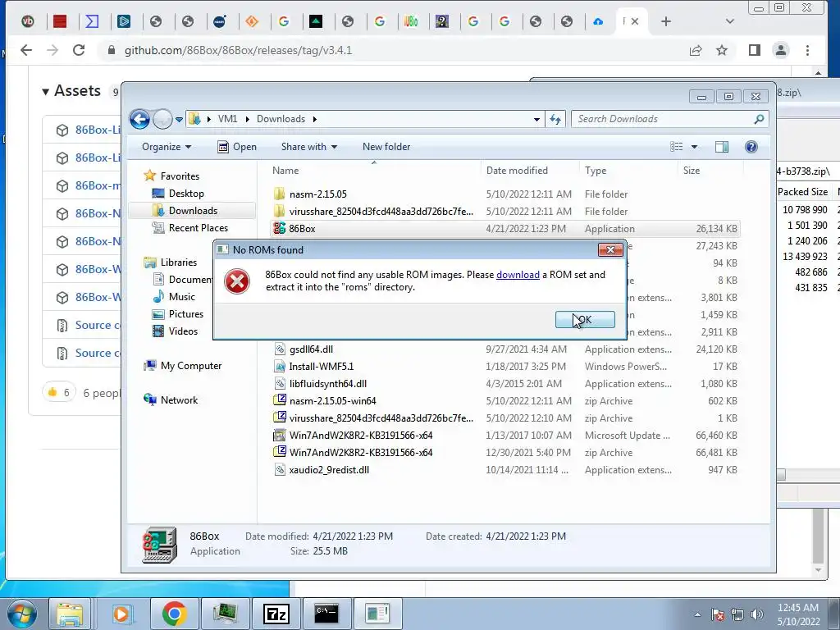
Task: Select My Computer in navigation pane
Action: click(190, 365)
